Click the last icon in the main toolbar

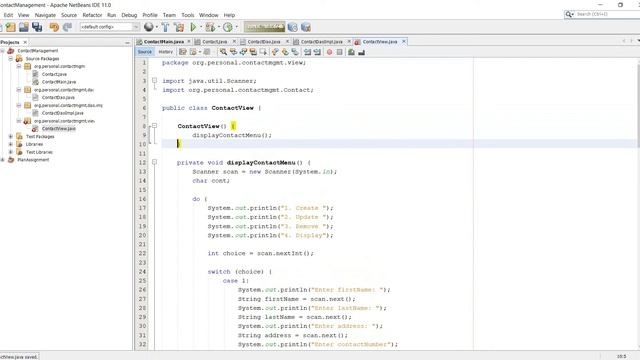click(x=306, y=27)
